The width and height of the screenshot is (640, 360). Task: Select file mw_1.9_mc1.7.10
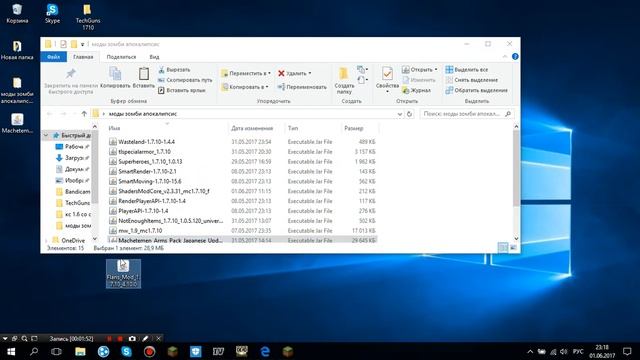click(x=242, y=231)
